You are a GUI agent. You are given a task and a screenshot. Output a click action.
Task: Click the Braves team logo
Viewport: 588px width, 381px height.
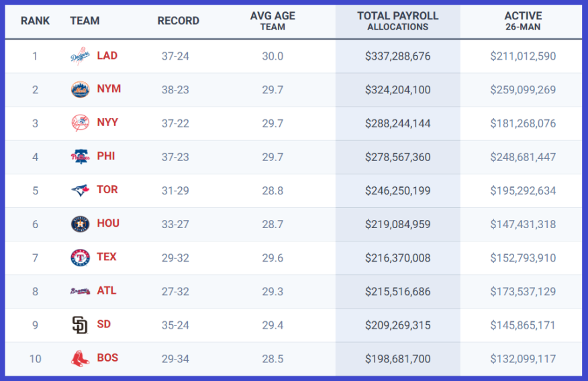point(81,291)
